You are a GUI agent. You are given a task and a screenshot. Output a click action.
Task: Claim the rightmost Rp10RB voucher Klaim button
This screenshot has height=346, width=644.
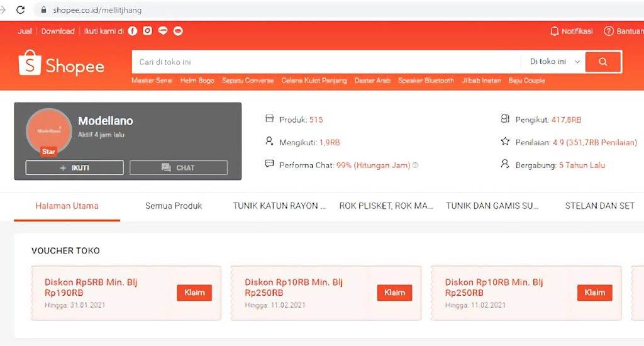click(x=595, y=293)
